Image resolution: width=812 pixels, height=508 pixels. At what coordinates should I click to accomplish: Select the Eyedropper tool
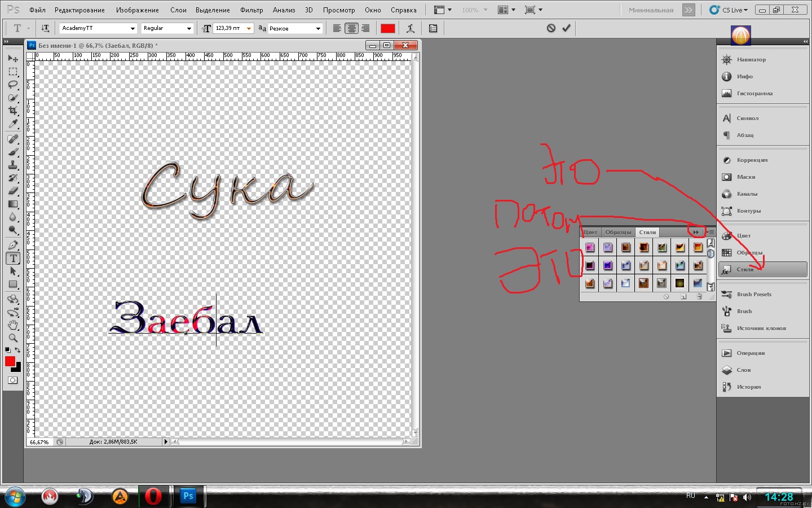coord(13,124)
